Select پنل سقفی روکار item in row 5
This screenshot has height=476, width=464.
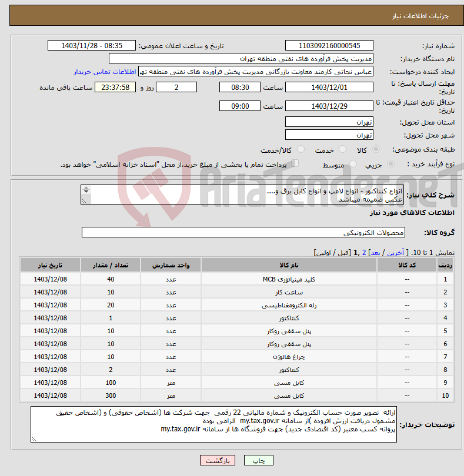pyautogui.click(x=289, y=331)
